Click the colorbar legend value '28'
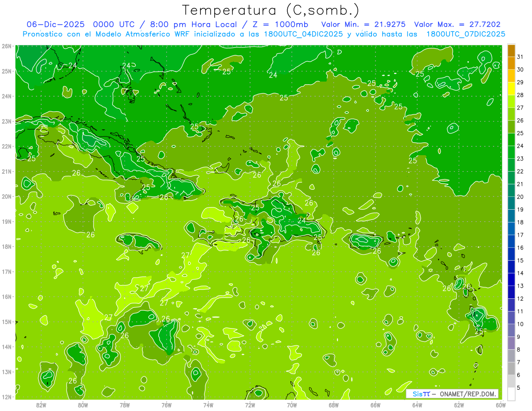Image resolution: width=532 pixels, height=411 pixels. point(520,95)
